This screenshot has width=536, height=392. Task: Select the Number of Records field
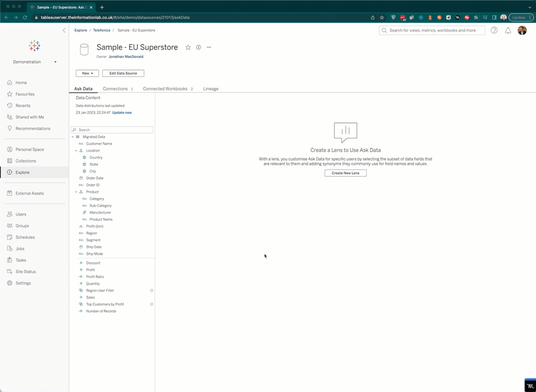click(101, 311)
